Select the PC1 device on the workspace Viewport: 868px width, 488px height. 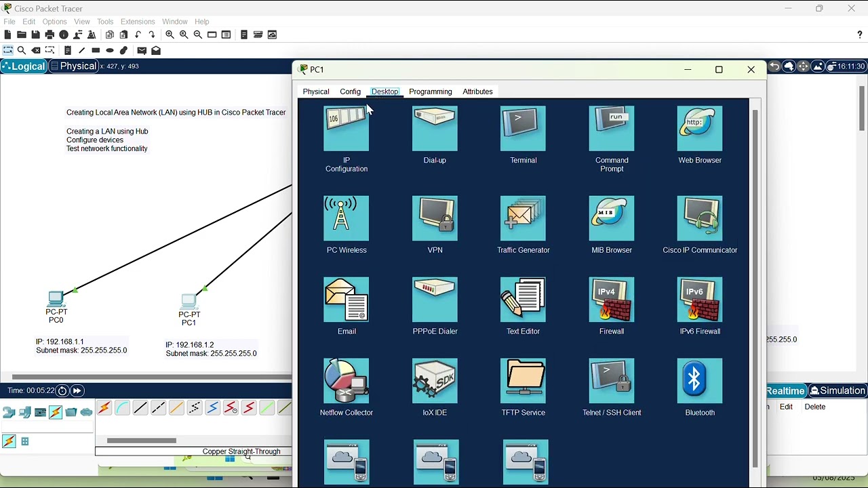189,301
